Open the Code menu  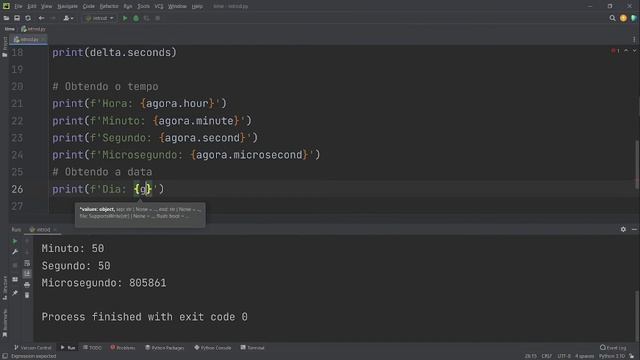(x=89, y=6)
